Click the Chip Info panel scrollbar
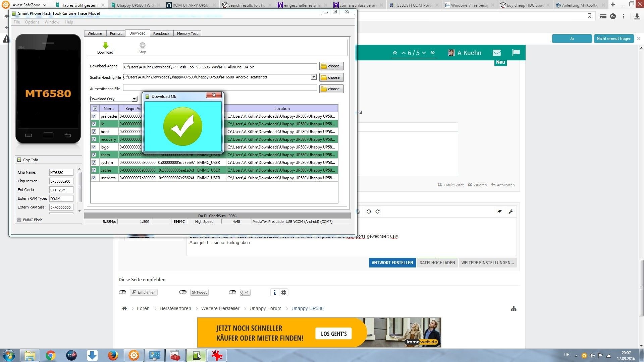 click(79, 187)
